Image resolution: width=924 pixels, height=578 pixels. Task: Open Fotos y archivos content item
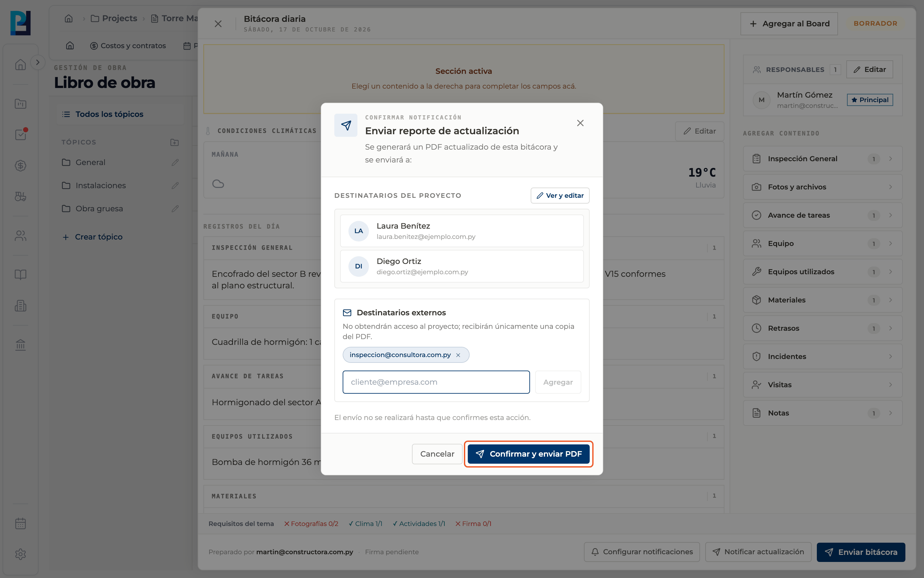[x=822, y=187]
